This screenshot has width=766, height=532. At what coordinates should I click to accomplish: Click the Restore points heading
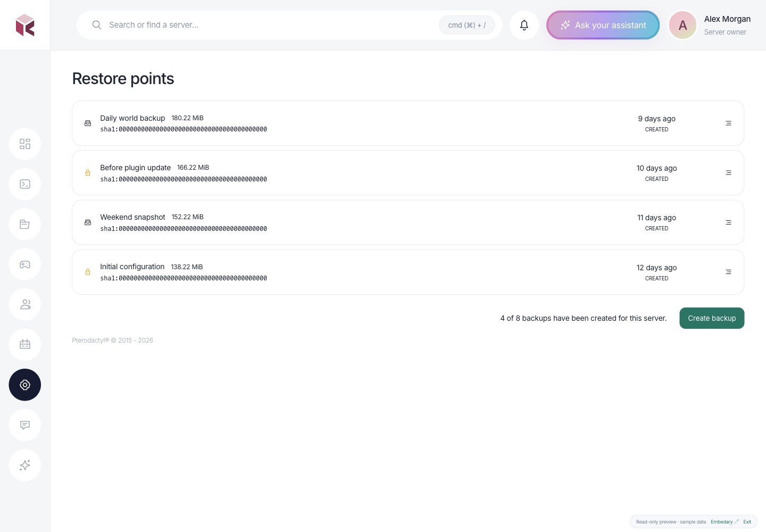pos(123,78)
